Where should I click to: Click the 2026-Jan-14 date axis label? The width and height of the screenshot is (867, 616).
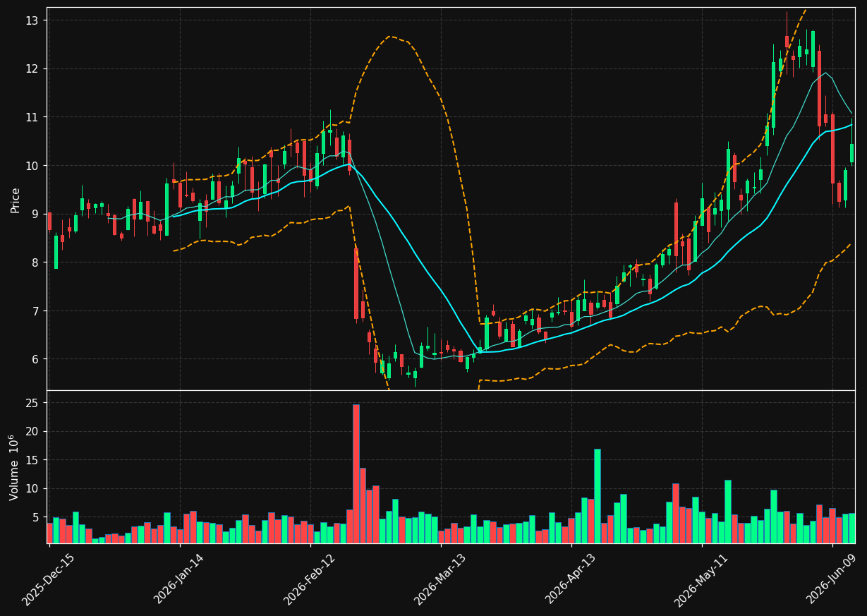point(179,579)
